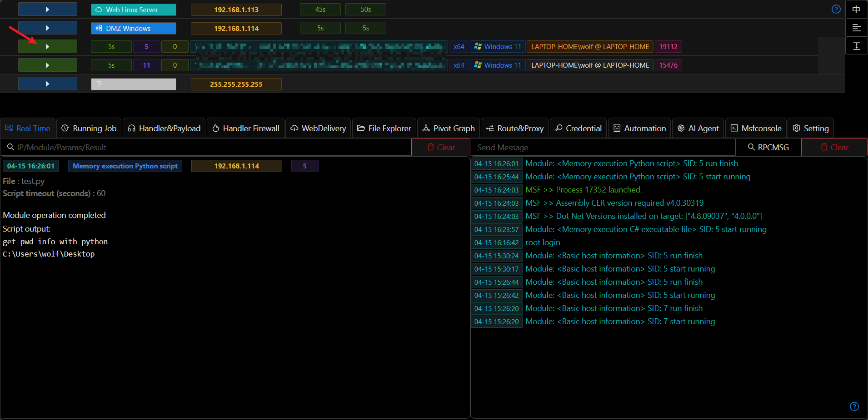Image resolution: width=868 pixels, height=420 pixels.
Task: Click the RPCMSG button
Action: [768, 147]
